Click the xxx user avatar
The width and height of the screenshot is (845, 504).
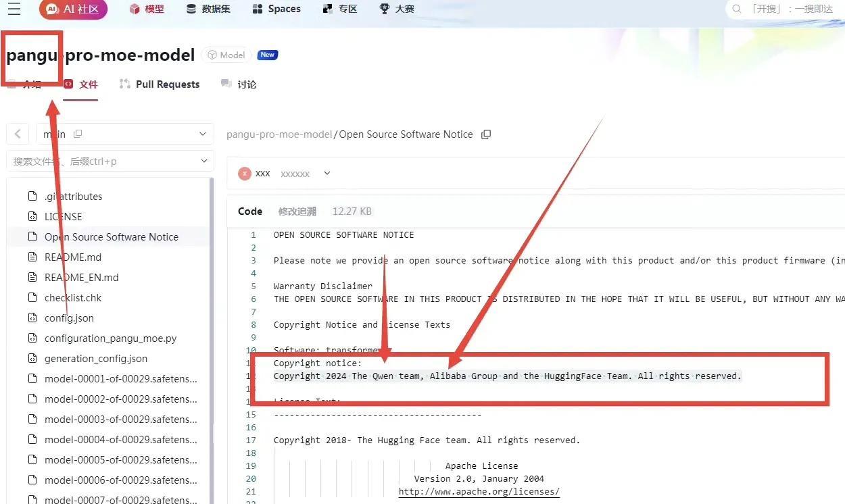point(245,174)
